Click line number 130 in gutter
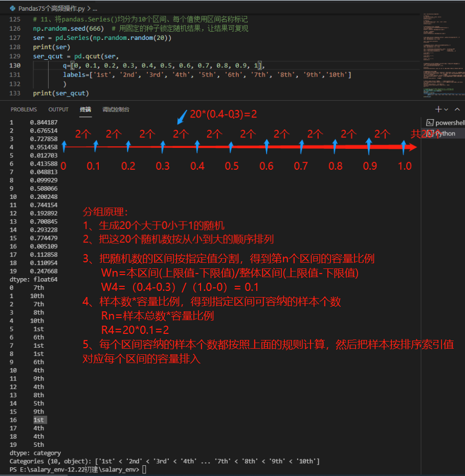Screen dimensions: 465x476 click(15, 65)
